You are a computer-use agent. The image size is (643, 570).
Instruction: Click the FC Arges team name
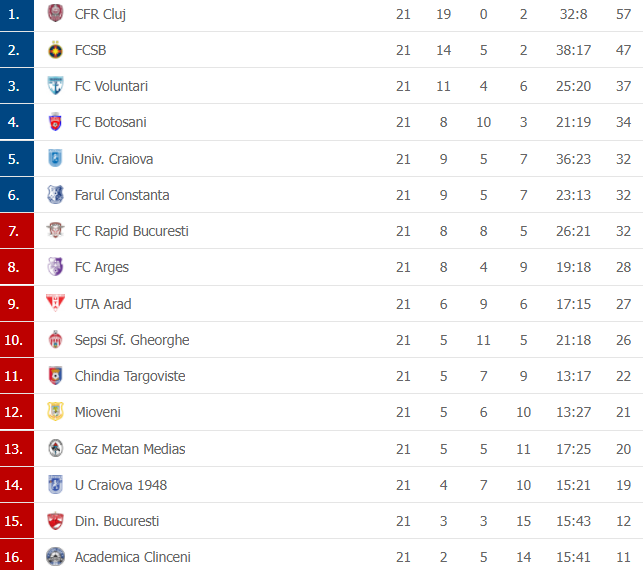click(102, 267)
